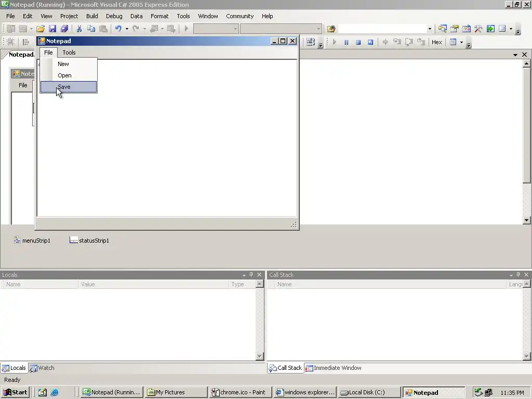Viewport: 532px width, 399px height.
Task: Click inside the Find text input field
Action: (x=382, y=29)
